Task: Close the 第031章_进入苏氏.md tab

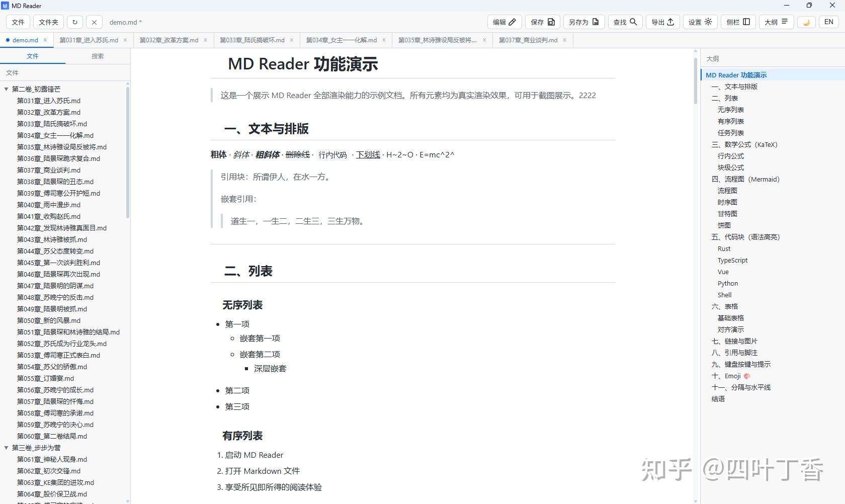Action: click(125, 40)
